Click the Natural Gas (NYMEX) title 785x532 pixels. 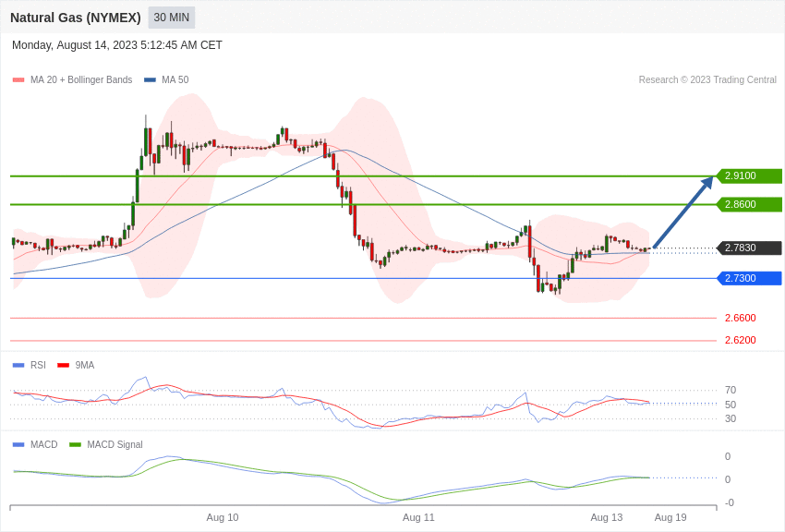coord(76,18)
